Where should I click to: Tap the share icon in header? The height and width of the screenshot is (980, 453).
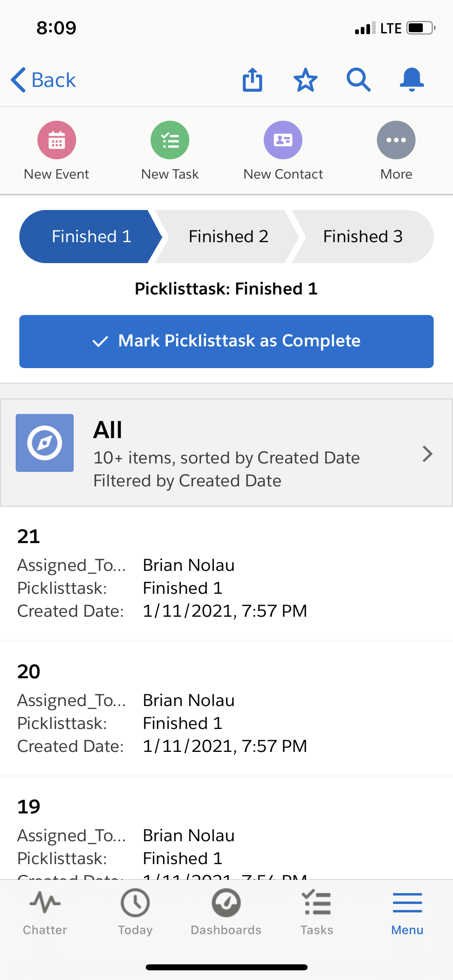point(252,80)
